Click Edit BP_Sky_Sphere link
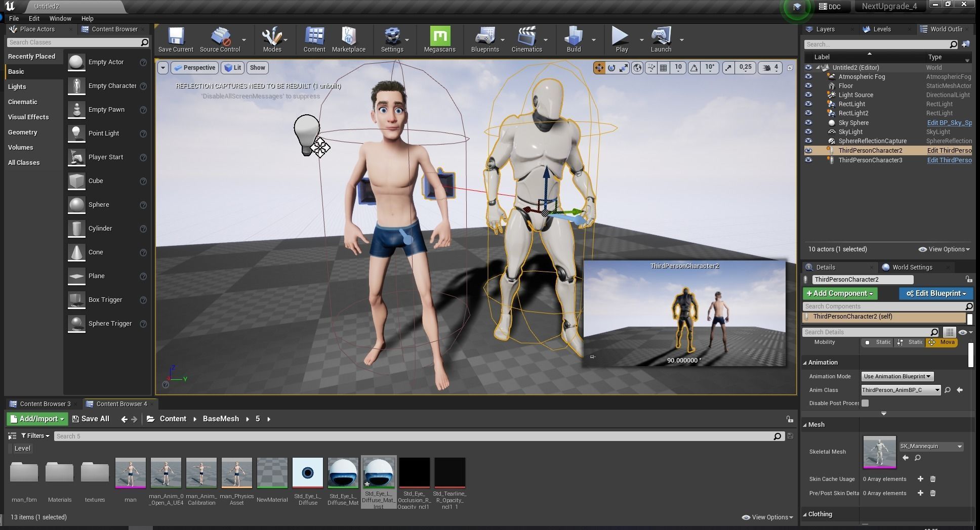980x530 pixels. tap(949, 123)
